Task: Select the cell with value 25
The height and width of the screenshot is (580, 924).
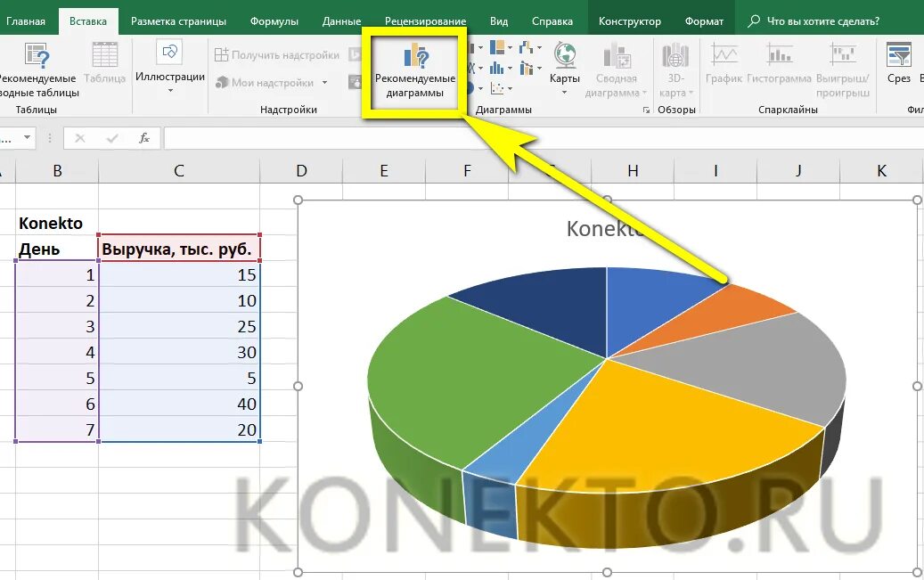Action: [179, 327]
